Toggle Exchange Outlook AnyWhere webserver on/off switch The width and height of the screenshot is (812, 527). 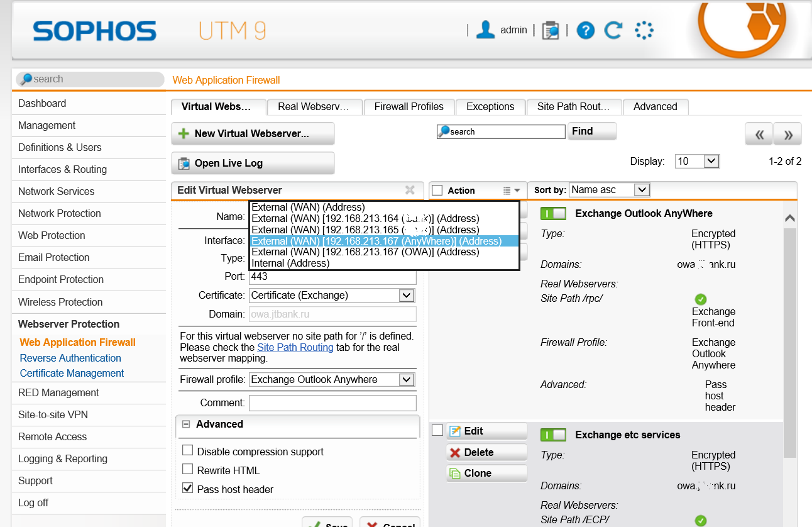tap(553, 213)
